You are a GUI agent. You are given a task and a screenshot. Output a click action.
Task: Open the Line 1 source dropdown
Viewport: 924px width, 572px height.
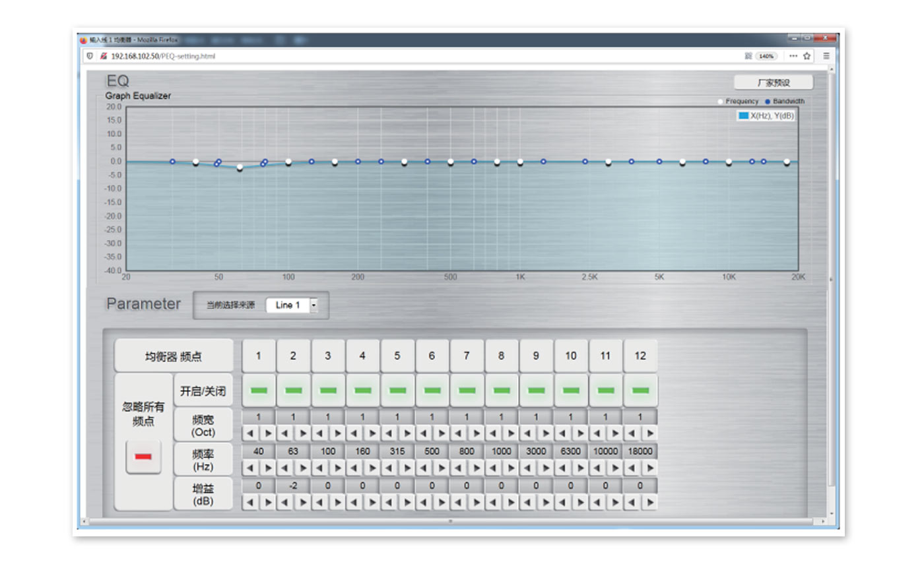[x=313, y=305]
